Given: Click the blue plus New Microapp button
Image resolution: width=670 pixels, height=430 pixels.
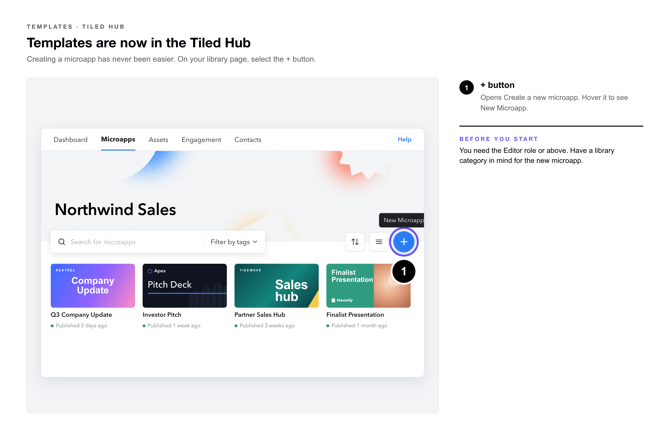Looking at the screenshot, I should [x=403, y=242].
